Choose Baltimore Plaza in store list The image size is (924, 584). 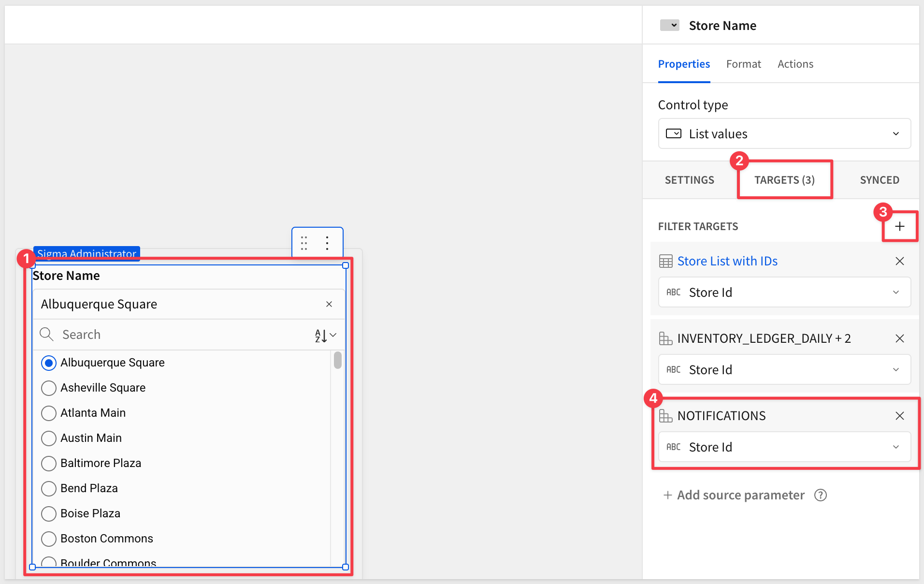[x=49, y=463]
